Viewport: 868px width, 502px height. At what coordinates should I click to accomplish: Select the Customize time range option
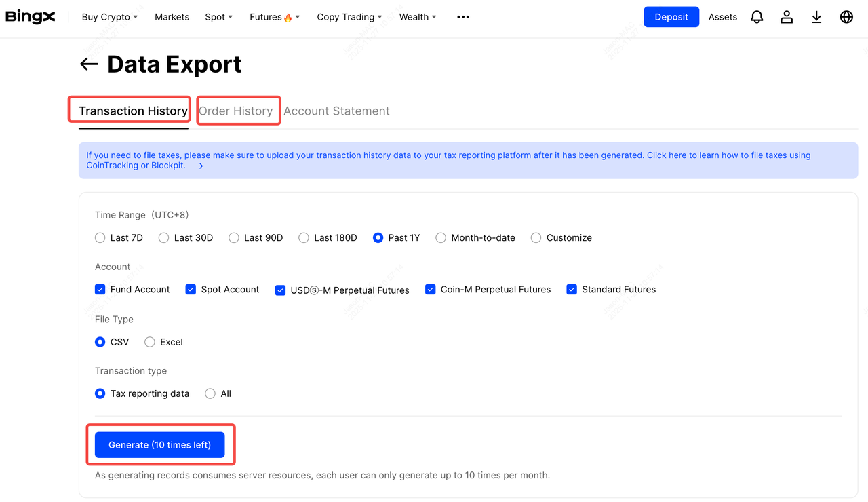(536, 237)
